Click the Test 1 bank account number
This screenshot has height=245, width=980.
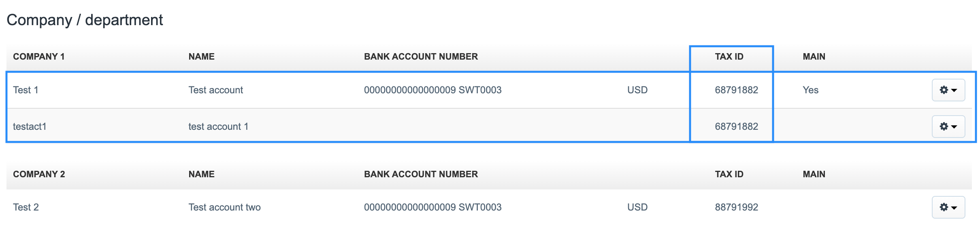tap(432, 90)
